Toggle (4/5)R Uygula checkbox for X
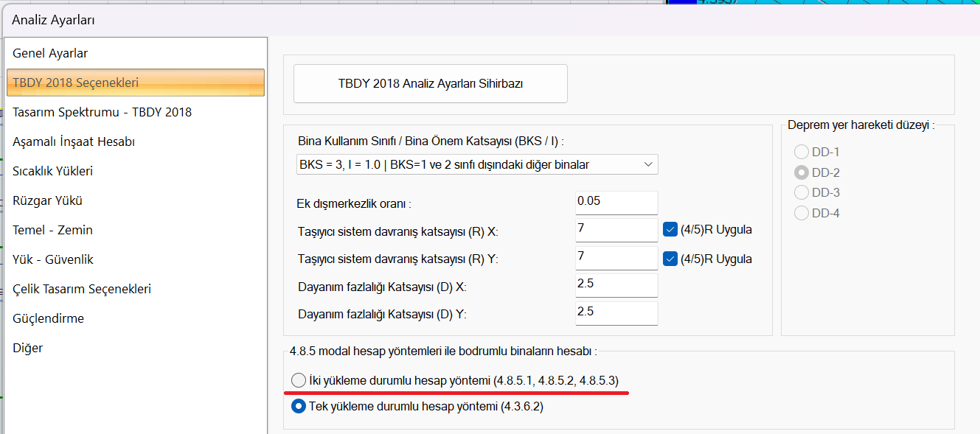Image resolution: width=980 pixels, height=434 pixels. [670, 229]
